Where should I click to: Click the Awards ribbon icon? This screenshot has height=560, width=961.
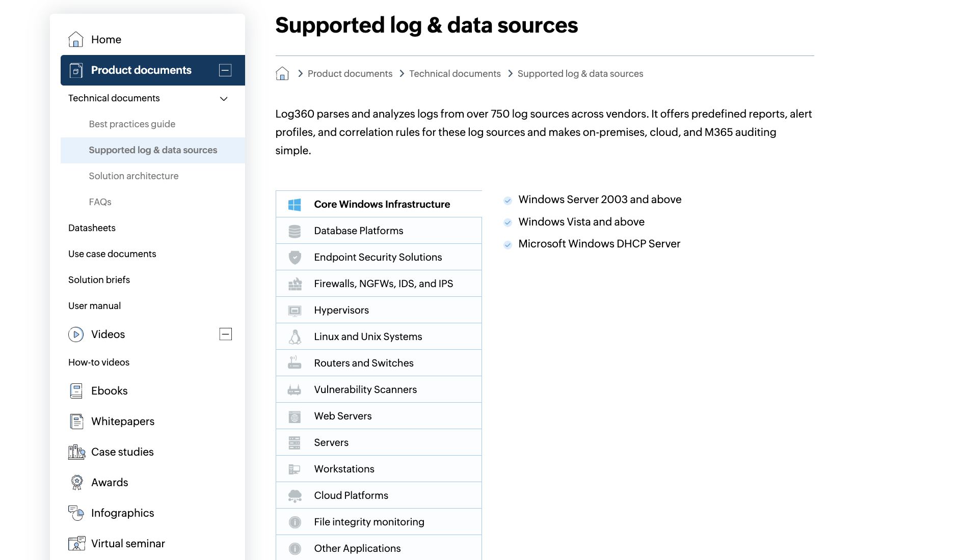76,483
